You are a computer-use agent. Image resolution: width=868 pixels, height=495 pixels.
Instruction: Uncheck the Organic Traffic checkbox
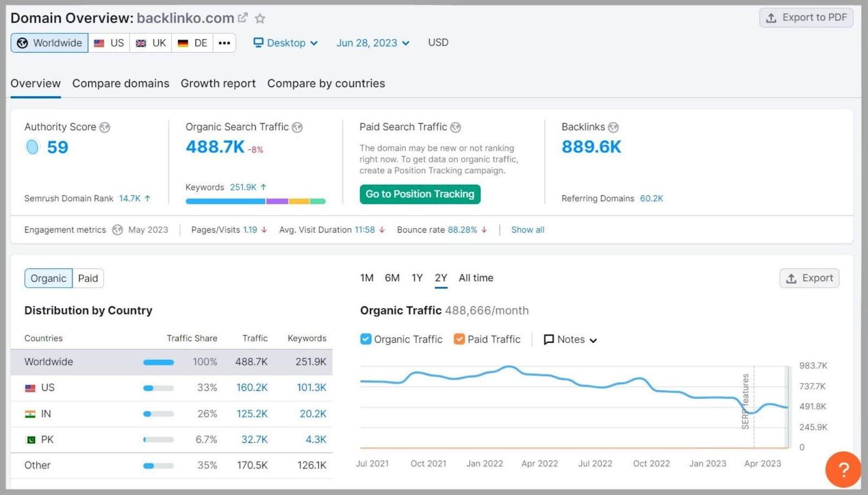pyautogui.click(x=366, y=339)
